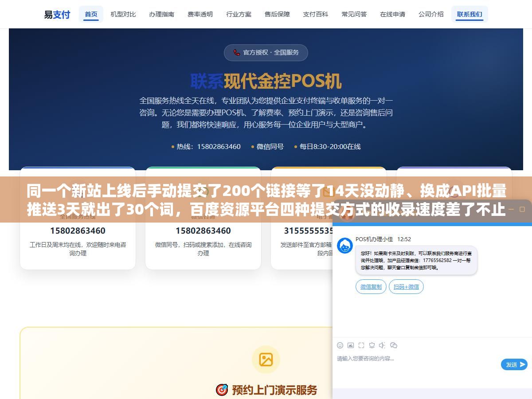
Task: Click the screenshot capture icon in chat
Action: (x=361, y=345)
